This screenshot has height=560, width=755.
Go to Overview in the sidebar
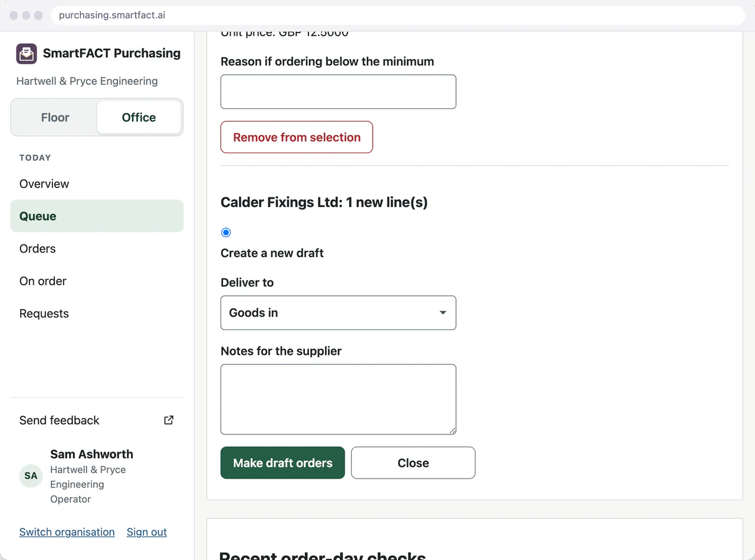[x=97, y=184]
